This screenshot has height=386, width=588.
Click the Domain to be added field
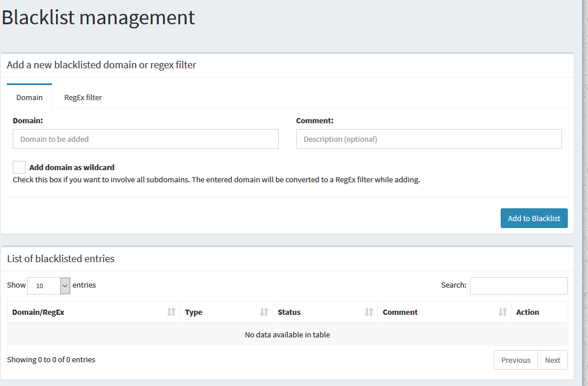(145, 139)
